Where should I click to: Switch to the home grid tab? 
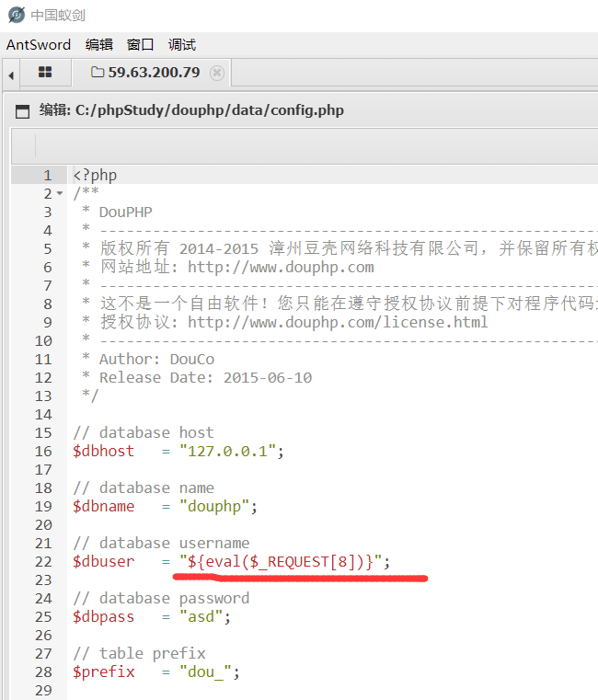[45, 72]
